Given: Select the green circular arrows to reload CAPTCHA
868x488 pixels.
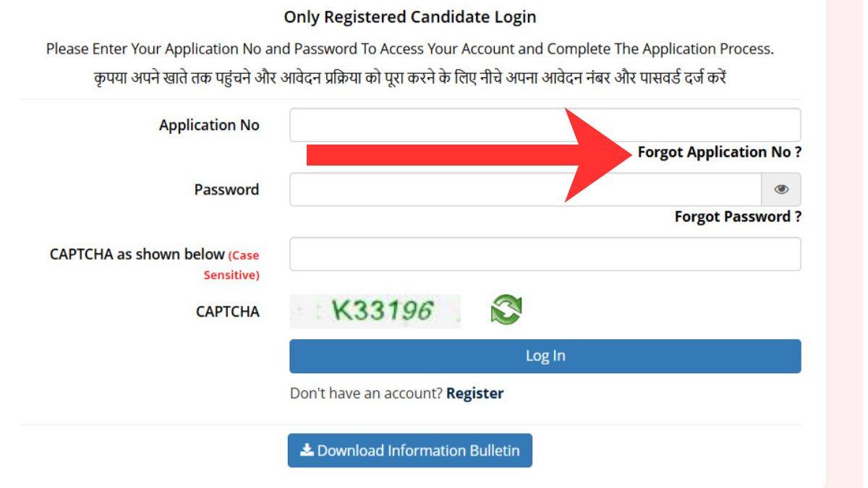Looking at the screenshot, I should (506, 309).
